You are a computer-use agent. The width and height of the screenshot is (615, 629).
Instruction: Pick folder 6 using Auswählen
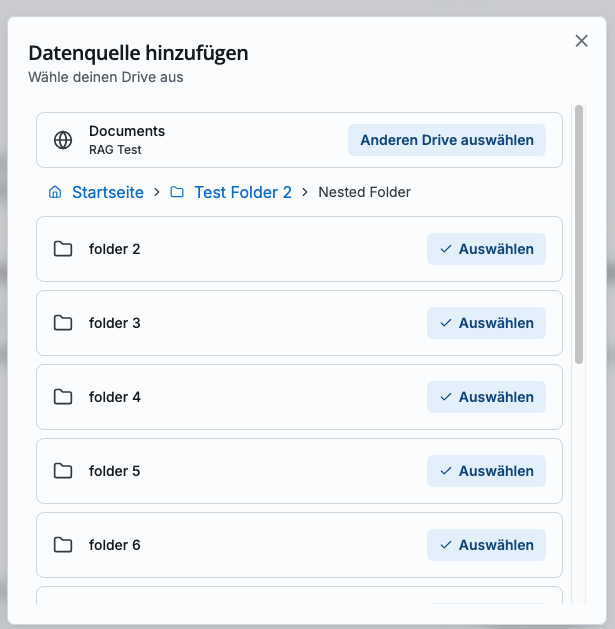486,545
